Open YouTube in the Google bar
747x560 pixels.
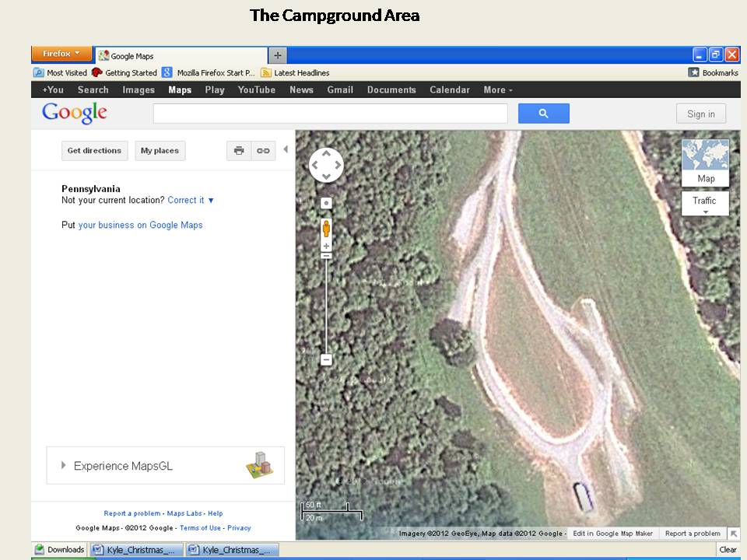coord(257,90)
